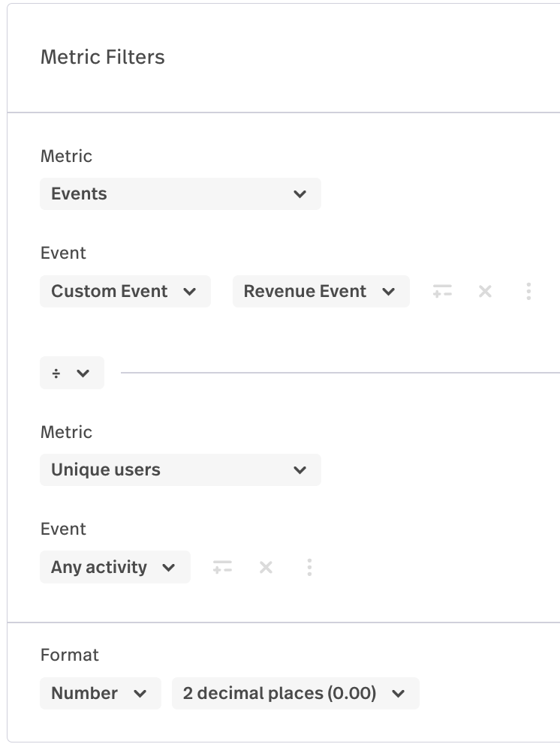Open the Unique users metric dropdown
560x756 pixels.
point(180,469)
